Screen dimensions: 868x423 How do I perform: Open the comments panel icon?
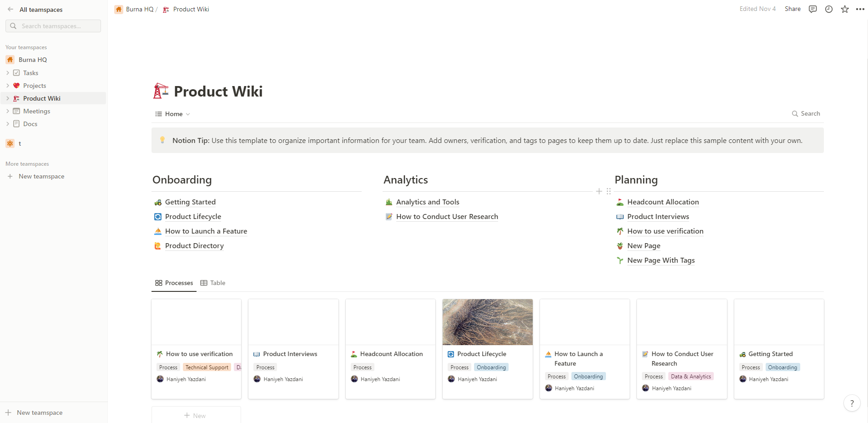coord(812,9)
